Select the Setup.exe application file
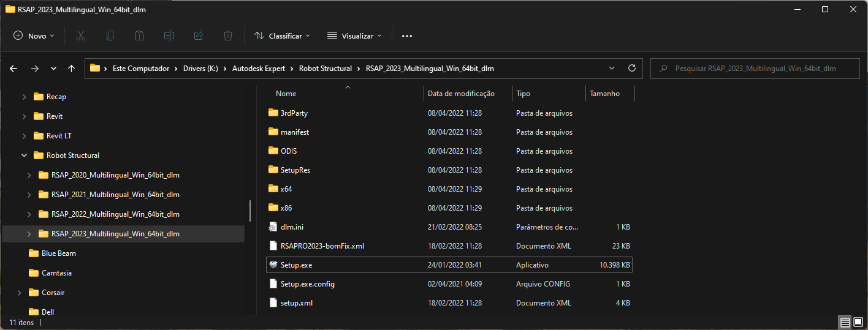 [x=297, y=265]
